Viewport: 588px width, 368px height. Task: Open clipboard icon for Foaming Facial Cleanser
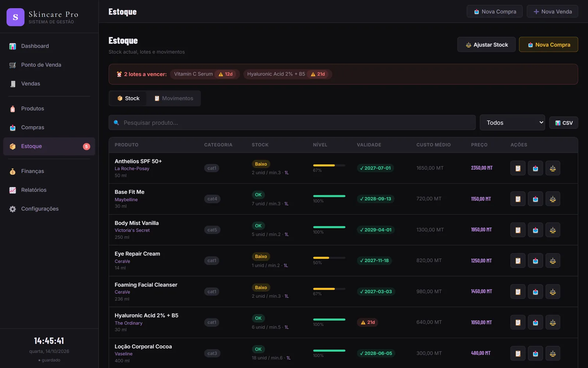[x=518, y=291]
